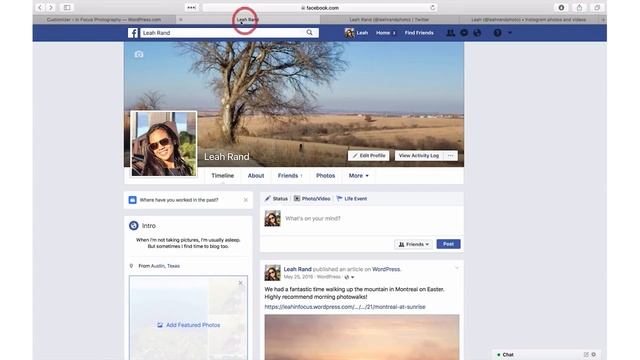
Task: Dismiss the 'Where have you worked' prompt
Action: pyautogui.click(x=246, y=200)
